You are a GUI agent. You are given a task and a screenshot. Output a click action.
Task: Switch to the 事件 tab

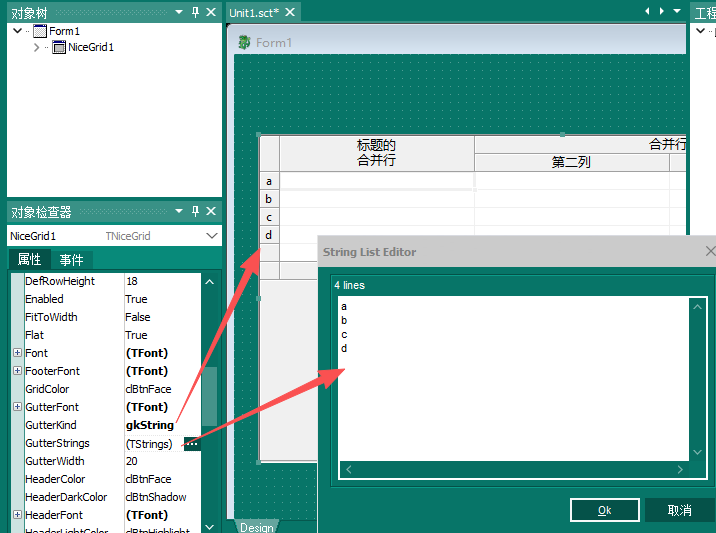71,260
